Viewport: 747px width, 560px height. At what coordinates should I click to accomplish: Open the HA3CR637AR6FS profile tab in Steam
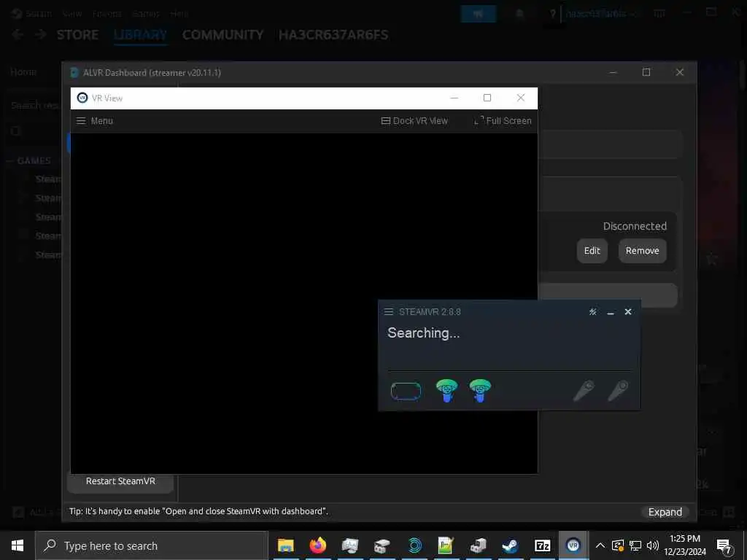point(333,35)
